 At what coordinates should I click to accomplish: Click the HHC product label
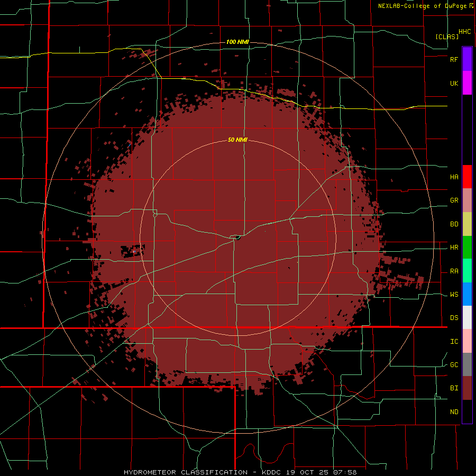click(464, 32)
